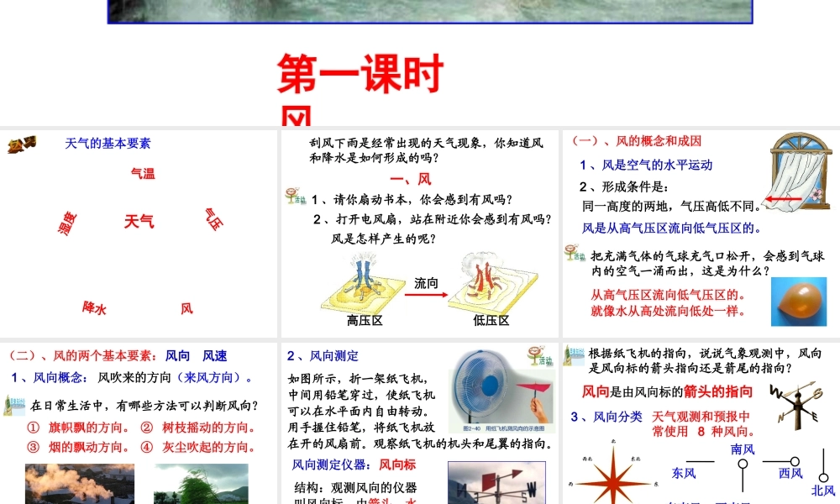Click the electric fan with paper plane image
Viewport: 840px width, 504px height.
pyautogui.click(x=501, y=391)
